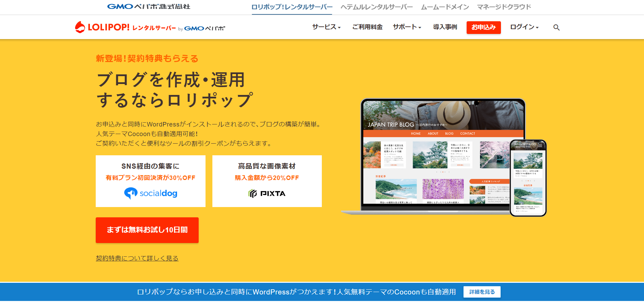Screen dimensions: 644x302
Task: Click 購入金額から20%OFF text
Action: point(267,178)
